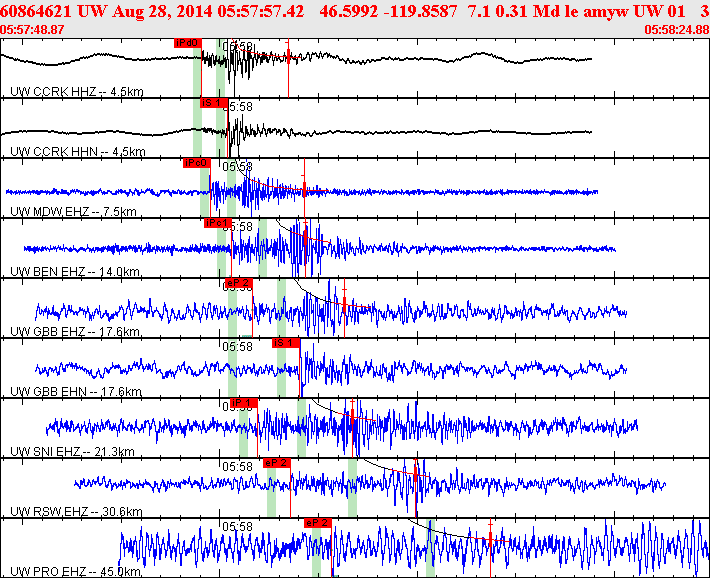Click the red coda marker on CCRK HHZ trace

(x=288, y=57)
